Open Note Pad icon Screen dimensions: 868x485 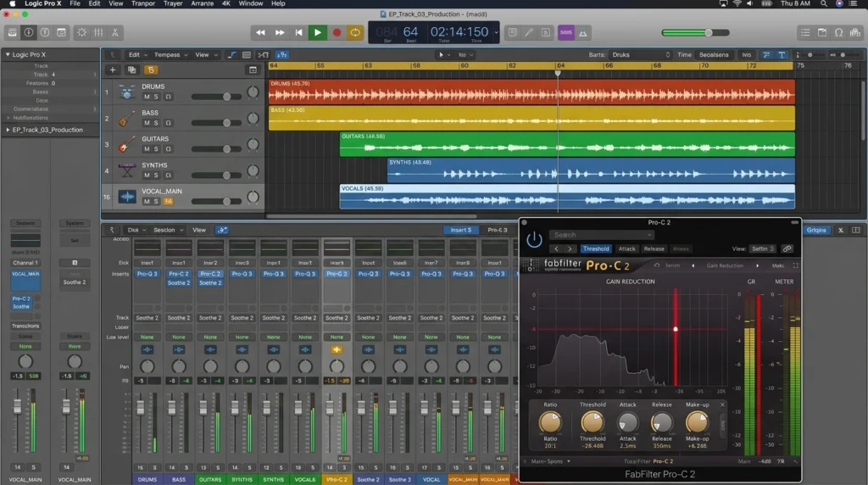(x=822, y=33)
